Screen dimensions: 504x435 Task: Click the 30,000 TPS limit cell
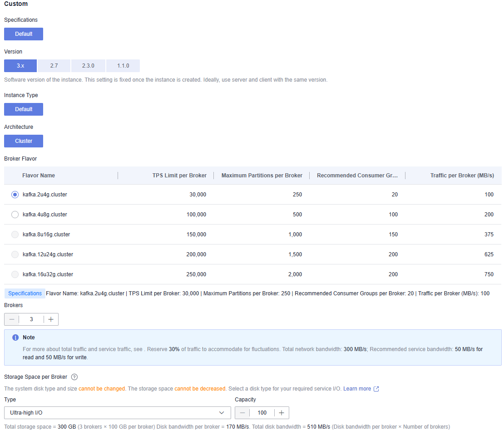198,195
